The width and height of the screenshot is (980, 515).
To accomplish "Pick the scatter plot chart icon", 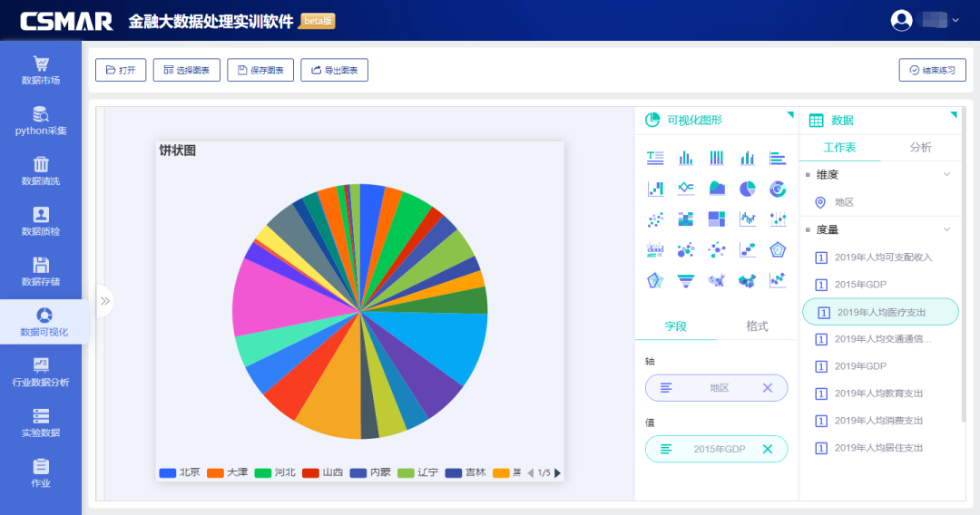I will tap(655, 219).
